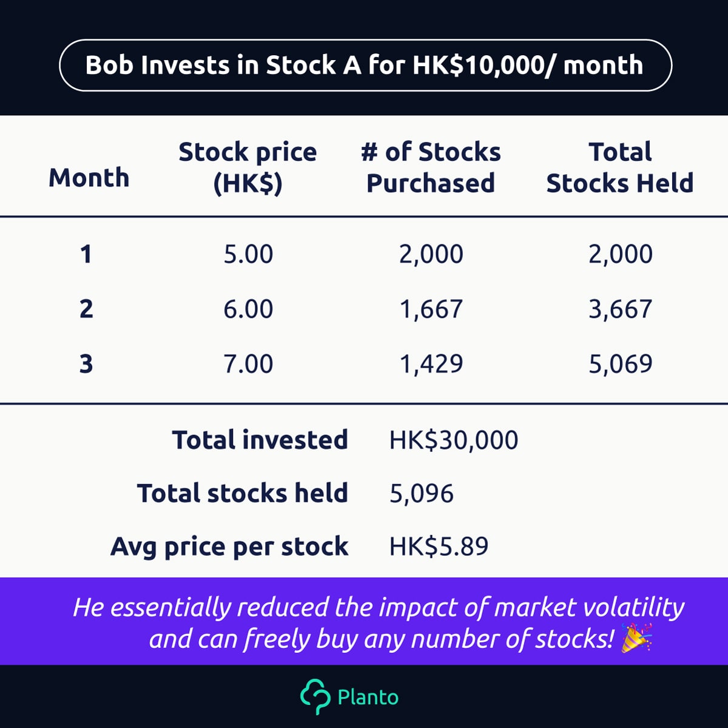Click the party popper emoji

(x=636, y=638)
